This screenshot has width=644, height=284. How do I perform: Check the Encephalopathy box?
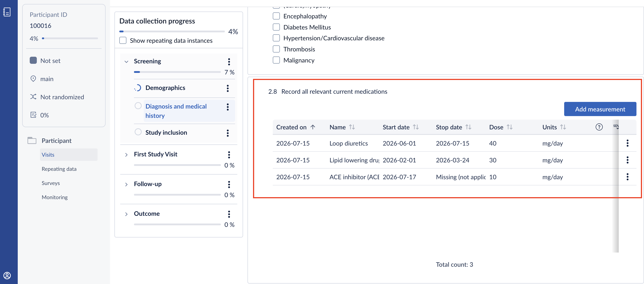click(x=276, y=16)
